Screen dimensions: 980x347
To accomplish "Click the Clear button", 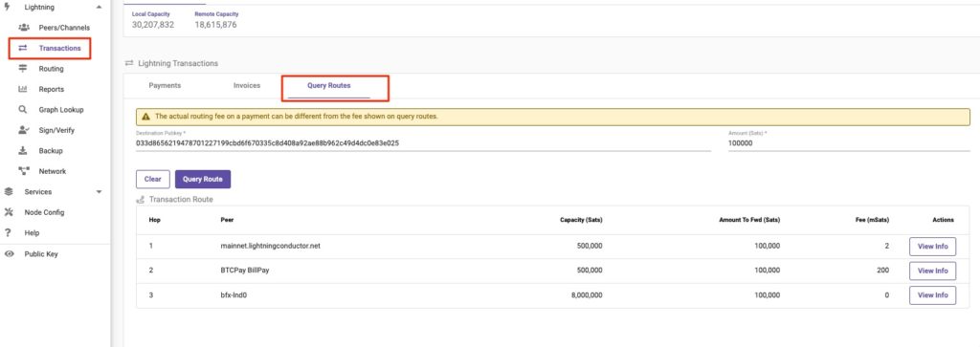I will tap(152, 179).
